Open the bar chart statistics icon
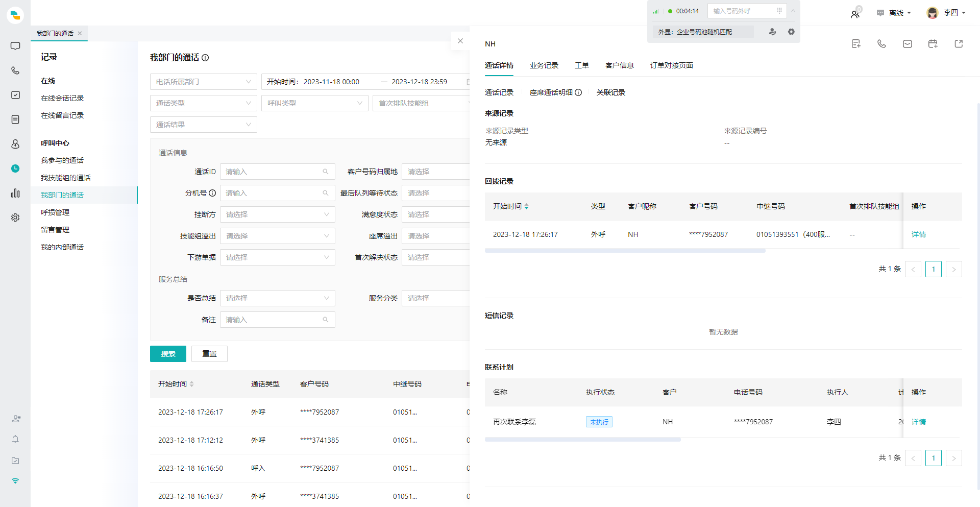980x507 pixels. click(15, 193)
